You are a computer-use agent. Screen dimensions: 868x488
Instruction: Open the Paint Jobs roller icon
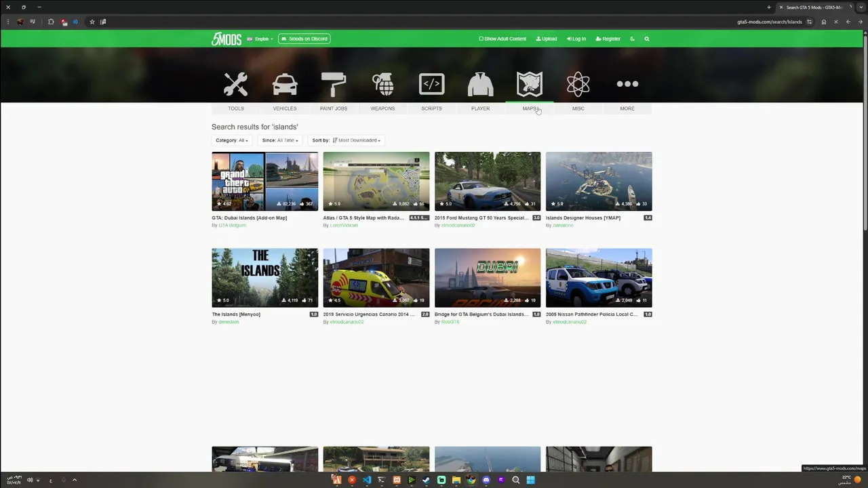click(334, 84)
